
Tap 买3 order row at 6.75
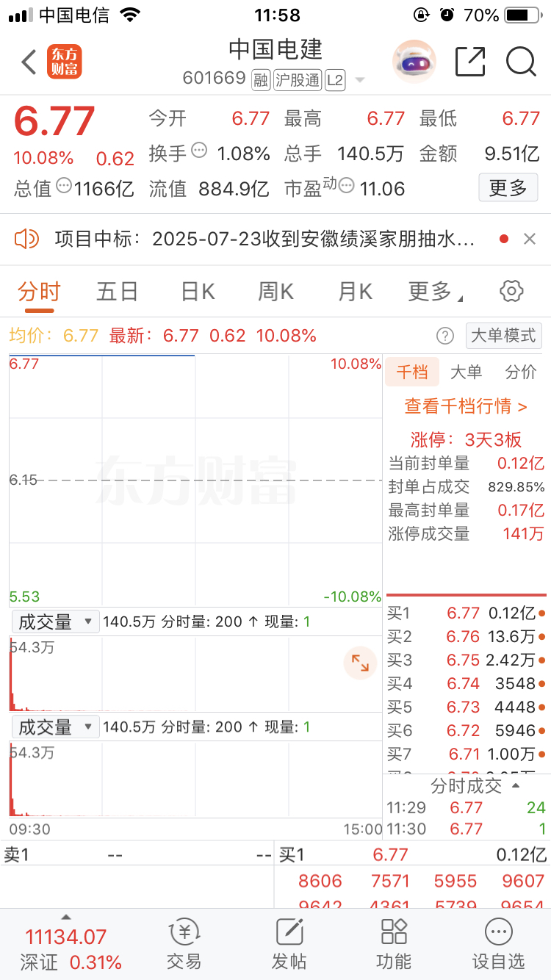pos(467,660)
